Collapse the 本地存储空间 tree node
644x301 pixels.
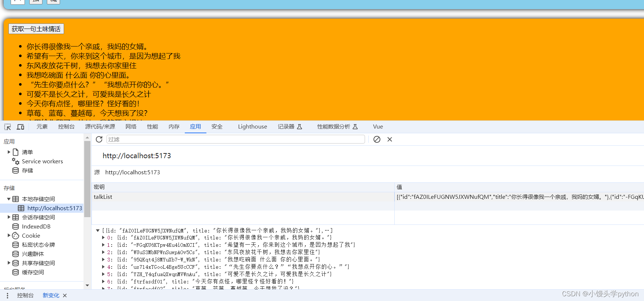point(9,199)
